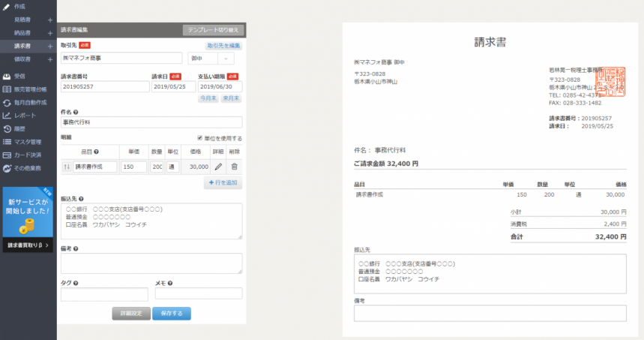Screen dimensions: 644x340
Task: Add new 見積書 with plus icon
Action: (x=49, y=20)
